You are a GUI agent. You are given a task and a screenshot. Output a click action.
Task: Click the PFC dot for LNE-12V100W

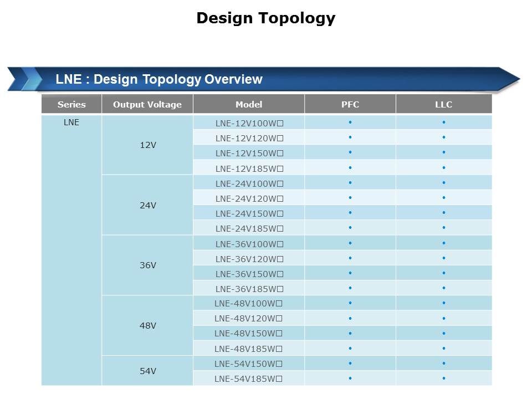pyautogui.click(x=350, y=122)
